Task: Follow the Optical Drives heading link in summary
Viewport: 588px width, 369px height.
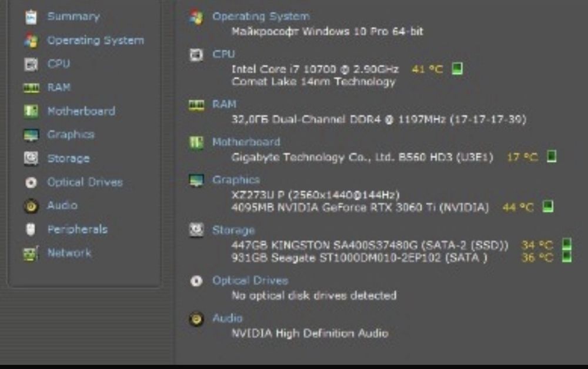Action: tap(250, 281)
